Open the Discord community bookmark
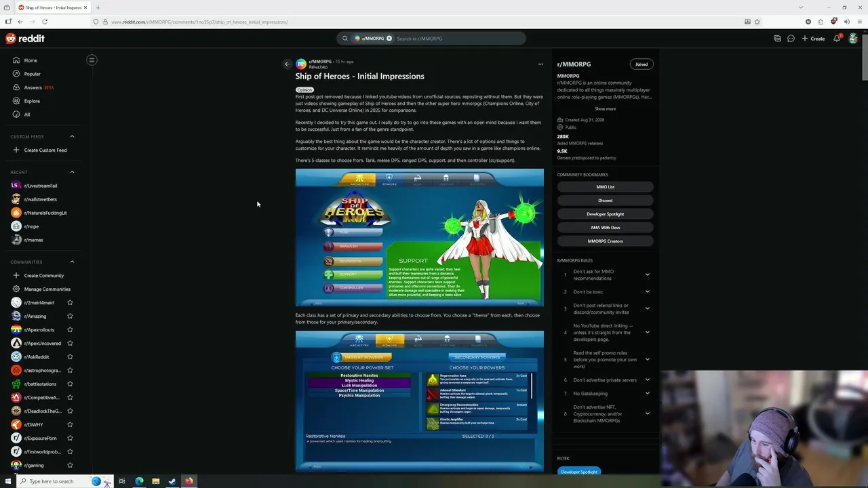Viewport: 868px width, 488px height. coord(605,201)
